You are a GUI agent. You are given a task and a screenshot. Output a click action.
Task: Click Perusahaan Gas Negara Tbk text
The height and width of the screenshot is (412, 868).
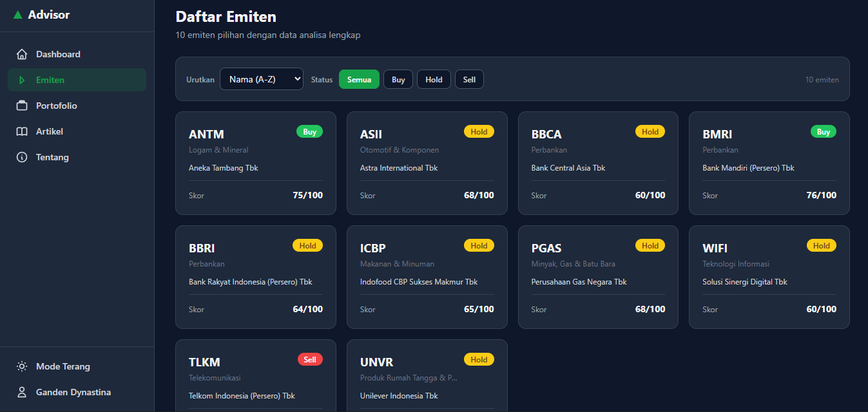(579, 282)
